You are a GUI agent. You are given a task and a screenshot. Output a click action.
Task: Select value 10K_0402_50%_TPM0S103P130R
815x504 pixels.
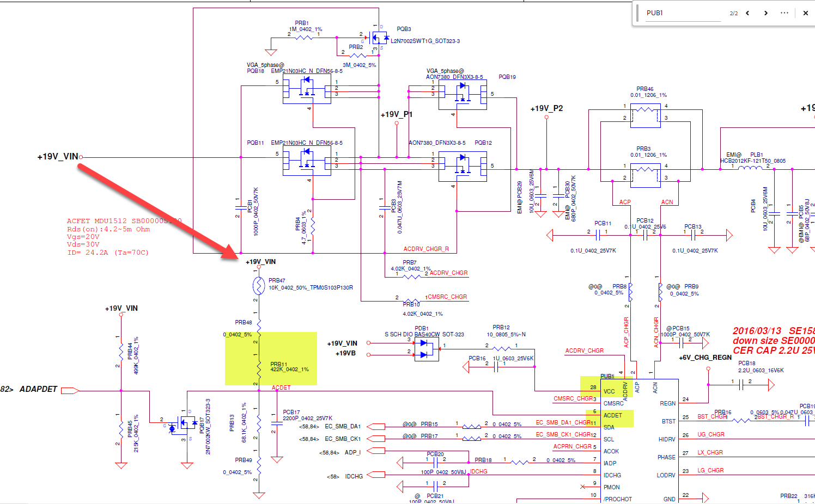(x=311, y=287)
